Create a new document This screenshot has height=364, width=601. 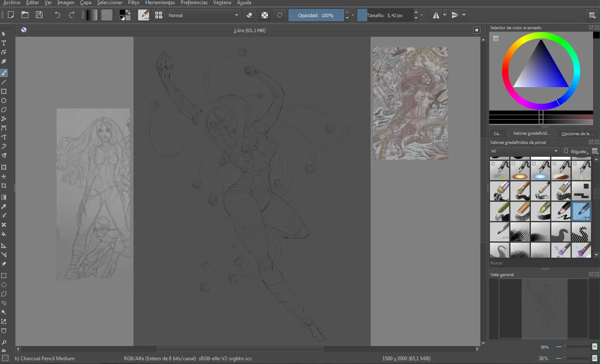point(10,15)
